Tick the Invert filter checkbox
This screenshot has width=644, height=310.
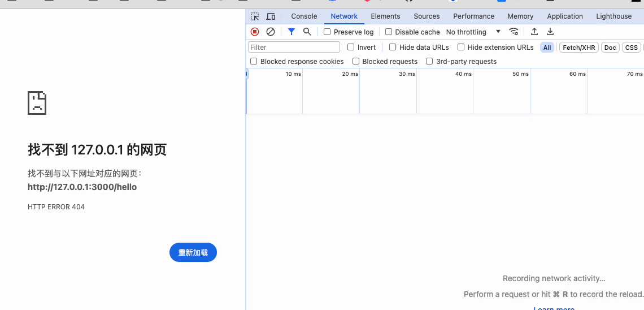tap(351, 48)
